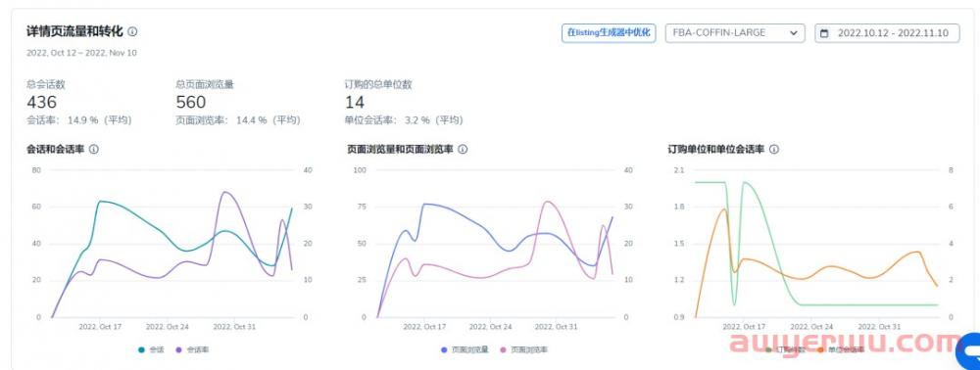Toggle the 页面浏览量 legend series
Viewport: 980px width, 370px height.
click(x=465, y=349)
